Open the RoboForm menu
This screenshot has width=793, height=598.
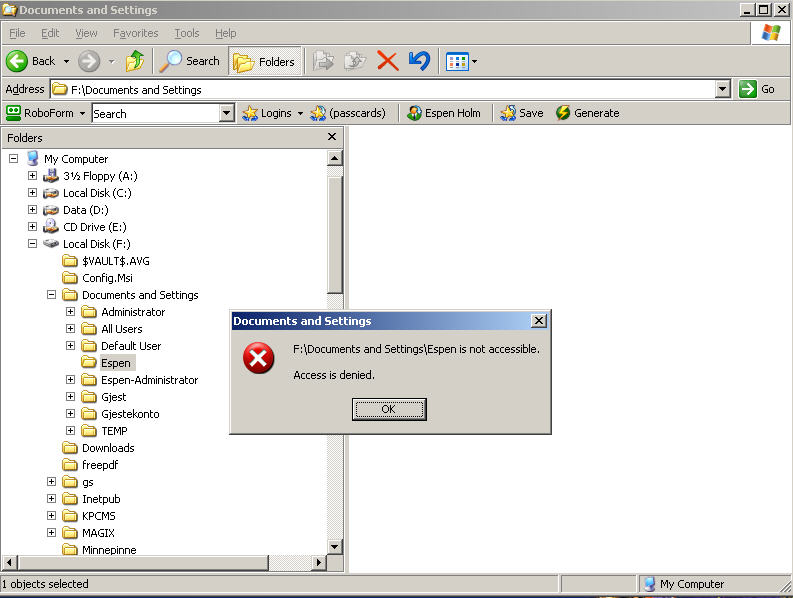pos(46,113)
